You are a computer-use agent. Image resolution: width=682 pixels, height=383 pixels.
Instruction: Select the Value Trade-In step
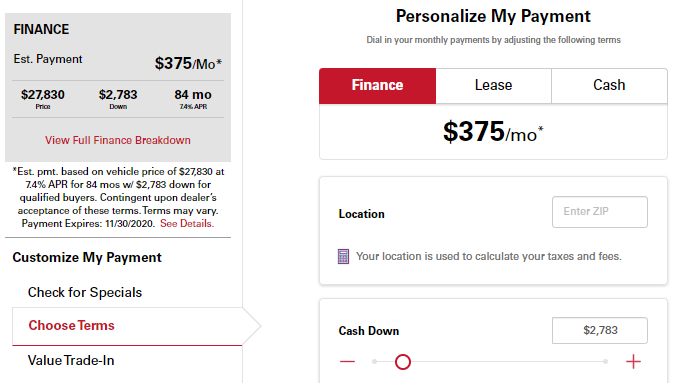pyautogui.click(x=71, y=360)
